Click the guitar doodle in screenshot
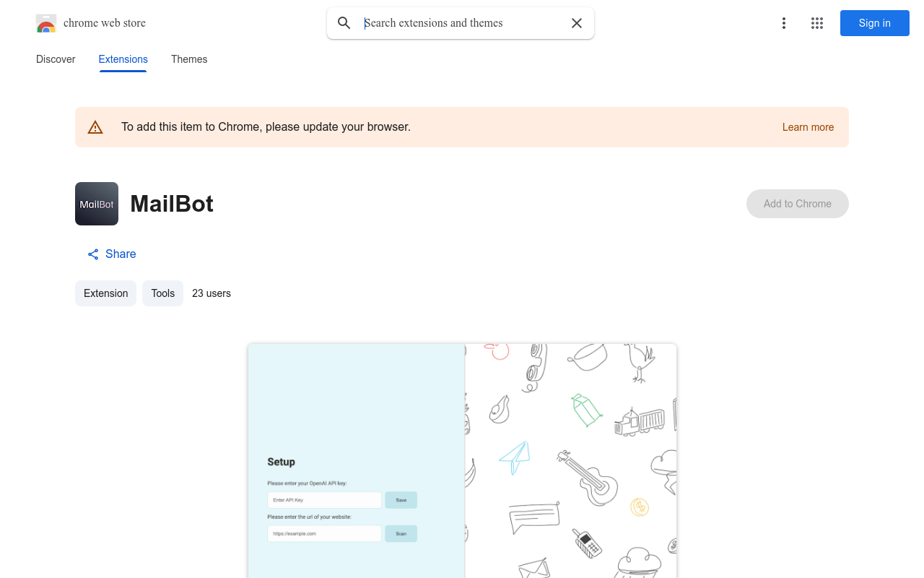 click(588, 478)
